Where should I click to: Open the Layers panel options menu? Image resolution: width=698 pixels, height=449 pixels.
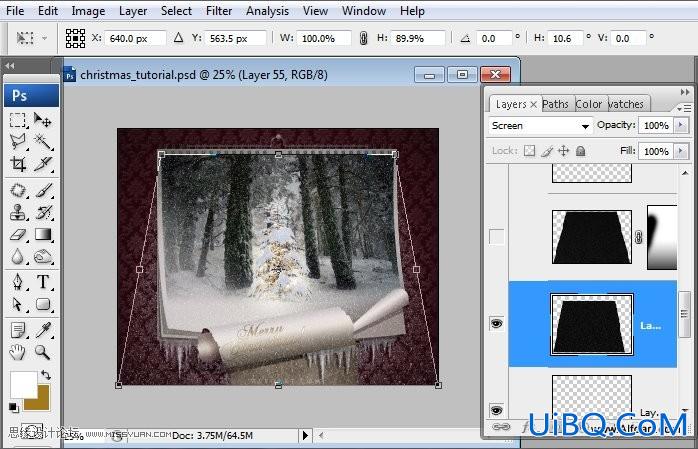684,108
